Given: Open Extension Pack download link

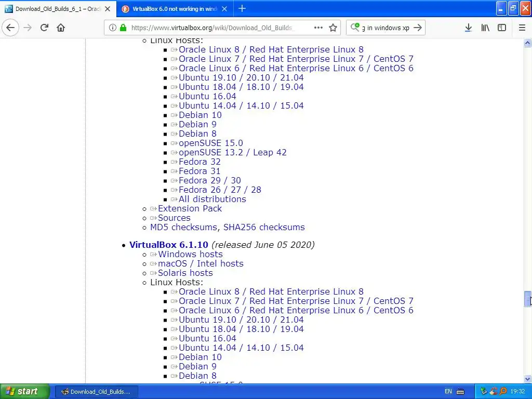Looking at the screenshot, I should click(x=190, y=208).
